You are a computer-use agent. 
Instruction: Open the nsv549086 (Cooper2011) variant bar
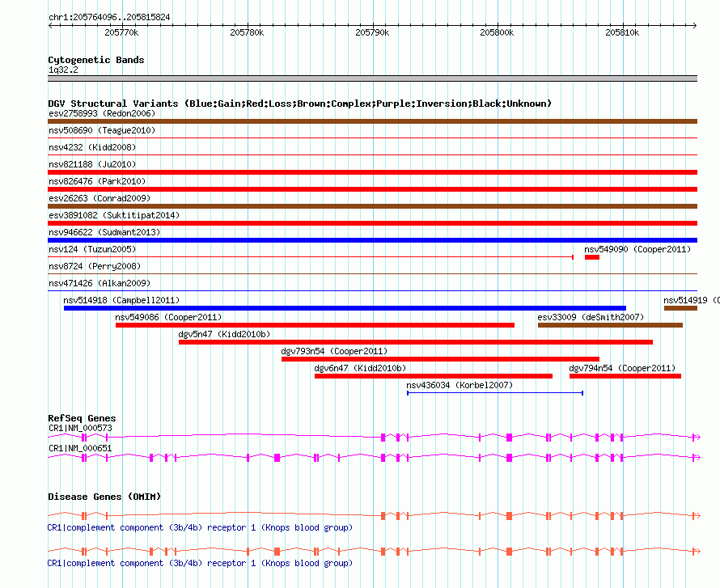pos(315,325)
